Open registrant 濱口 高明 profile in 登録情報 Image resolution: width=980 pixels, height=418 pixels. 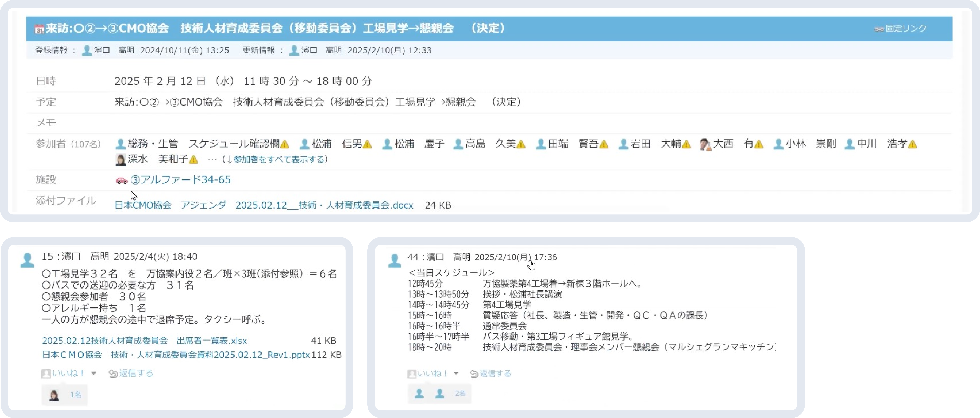114,50
